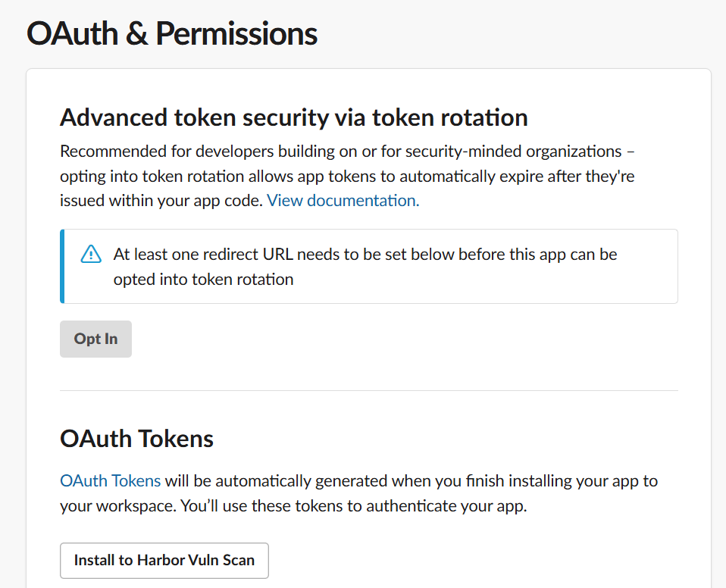Click the bold OAuth Tokens section heading

click(136, 439)
